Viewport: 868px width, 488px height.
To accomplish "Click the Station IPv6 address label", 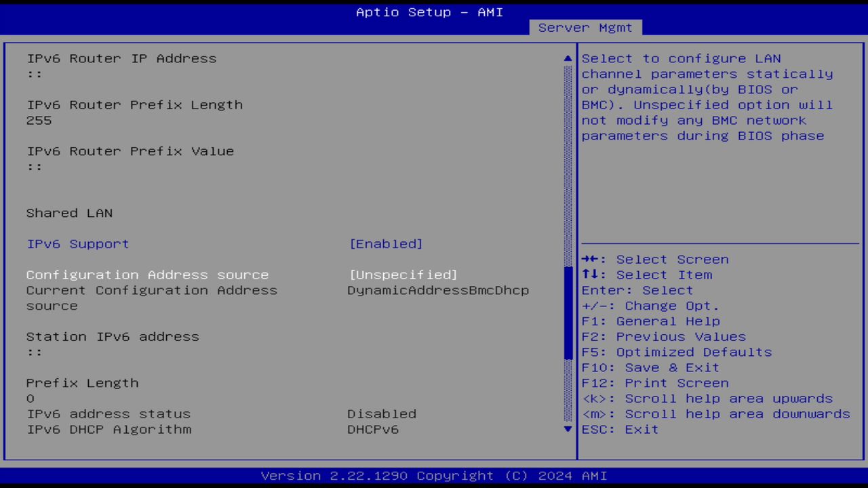I will click(113, 336).
